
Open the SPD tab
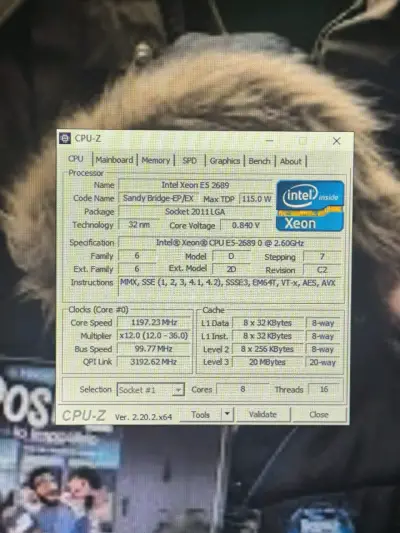189,161
